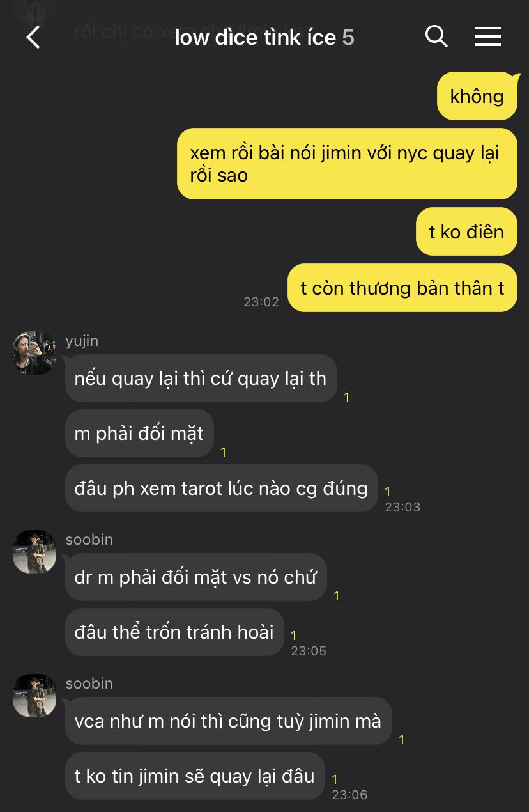
Task: Open chat search with magnifier icon
Action: pos(436,36)
